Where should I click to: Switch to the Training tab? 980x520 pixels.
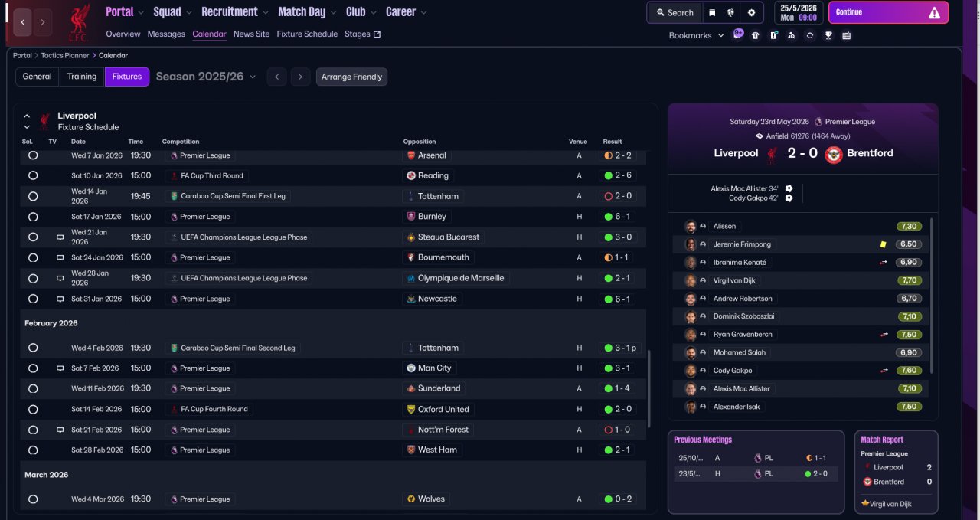[82, 77]
